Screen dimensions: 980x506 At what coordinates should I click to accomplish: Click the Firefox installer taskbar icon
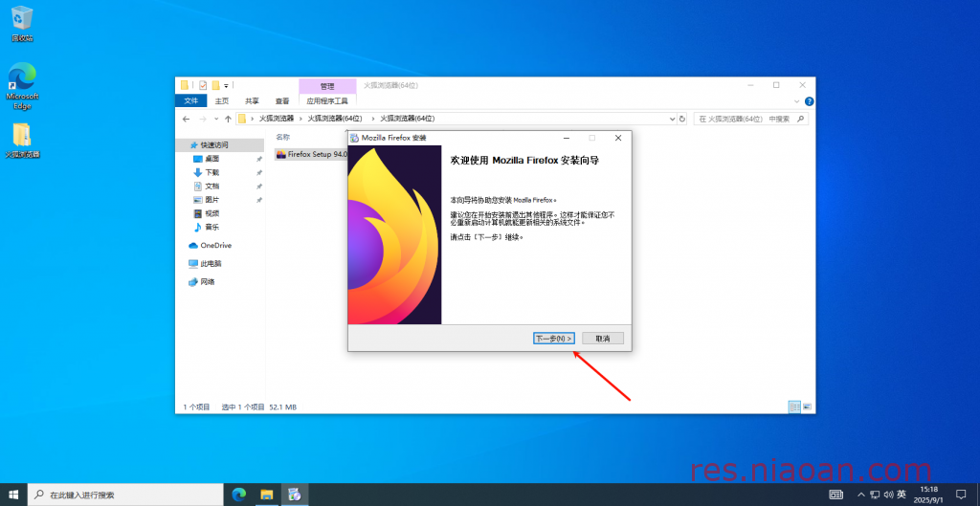[295, 495]
